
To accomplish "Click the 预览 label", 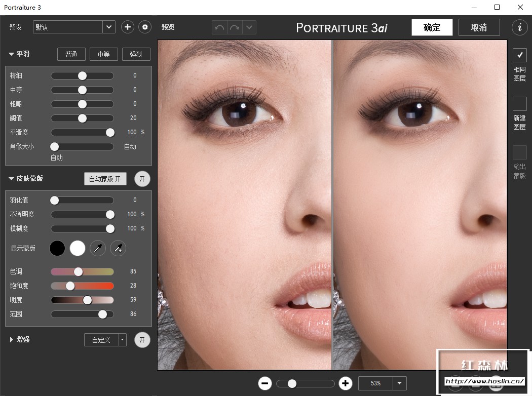I will pos(168,27).
